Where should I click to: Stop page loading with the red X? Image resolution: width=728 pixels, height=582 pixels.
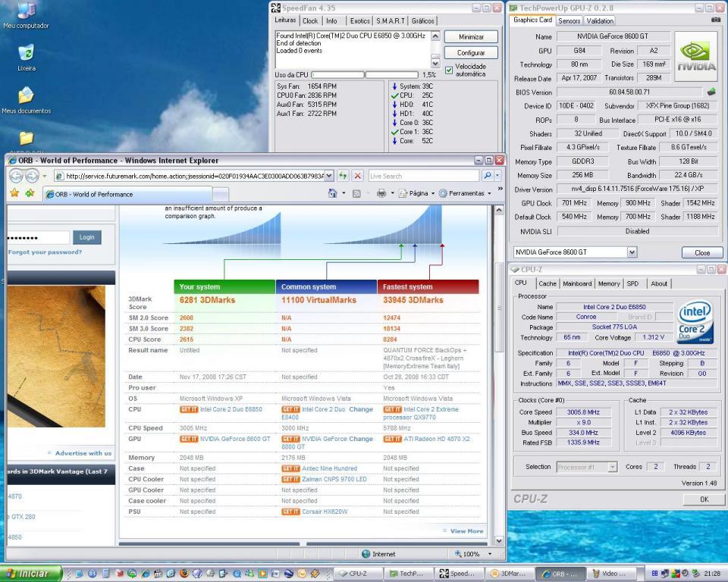(x=357, y=176)
